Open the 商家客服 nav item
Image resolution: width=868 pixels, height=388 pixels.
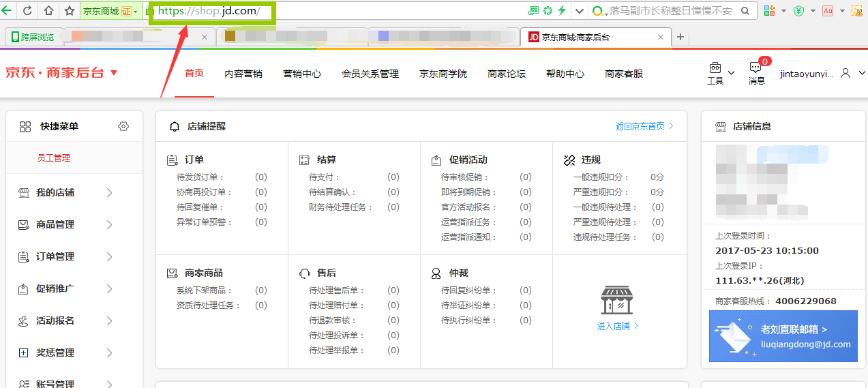tap(624, 74)
